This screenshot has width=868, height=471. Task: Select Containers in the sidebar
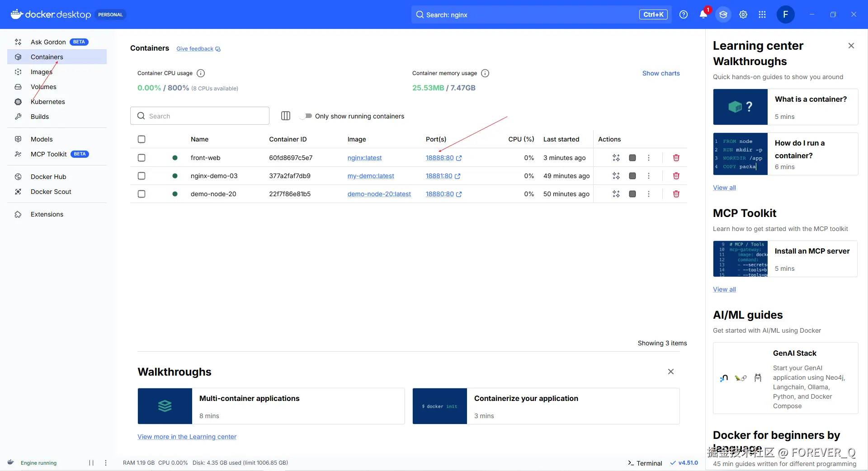point(57,57)
